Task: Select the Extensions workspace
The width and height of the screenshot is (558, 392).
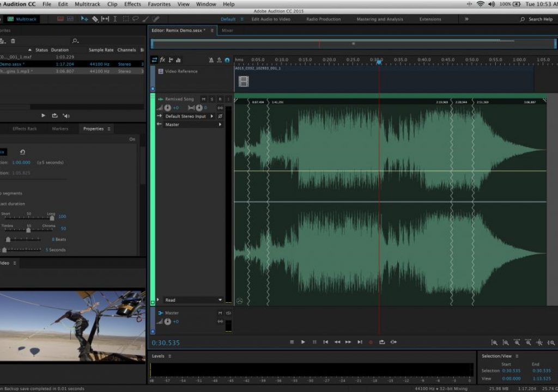Action: point(430,19)
